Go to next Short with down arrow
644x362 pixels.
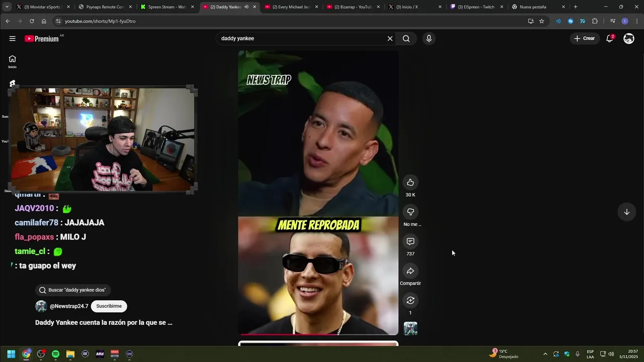627,212
